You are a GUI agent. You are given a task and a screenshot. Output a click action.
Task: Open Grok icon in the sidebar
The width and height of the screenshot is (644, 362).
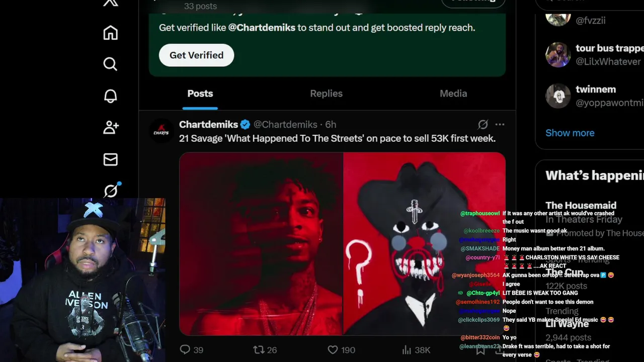(111, 191)
